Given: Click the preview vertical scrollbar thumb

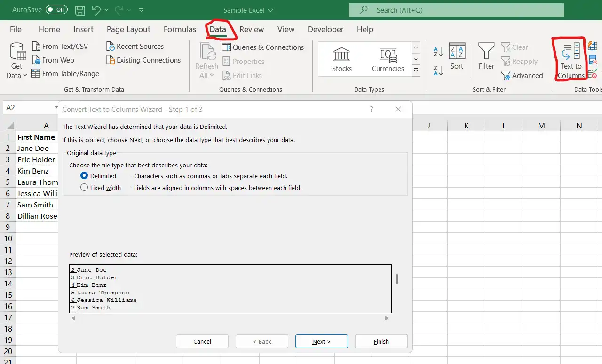Looking at the screenshot, I should point(397,279).
